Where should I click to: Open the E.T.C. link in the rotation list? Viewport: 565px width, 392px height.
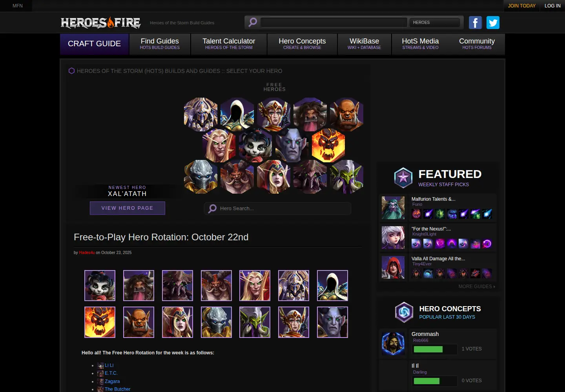[111, 373]
